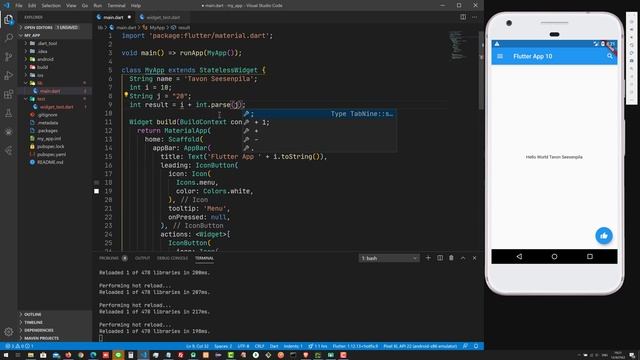The width and height of the screenshot is (640, 360).
Task: Close the terminal panel
Action: tap(474, 258)
